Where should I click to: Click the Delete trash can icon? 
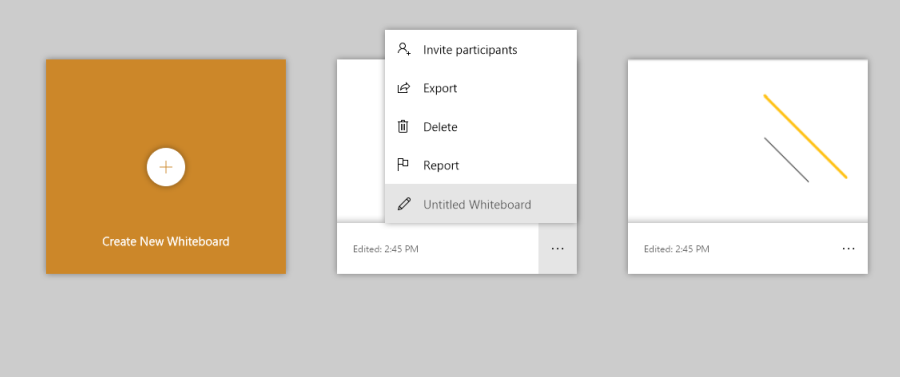403,126
